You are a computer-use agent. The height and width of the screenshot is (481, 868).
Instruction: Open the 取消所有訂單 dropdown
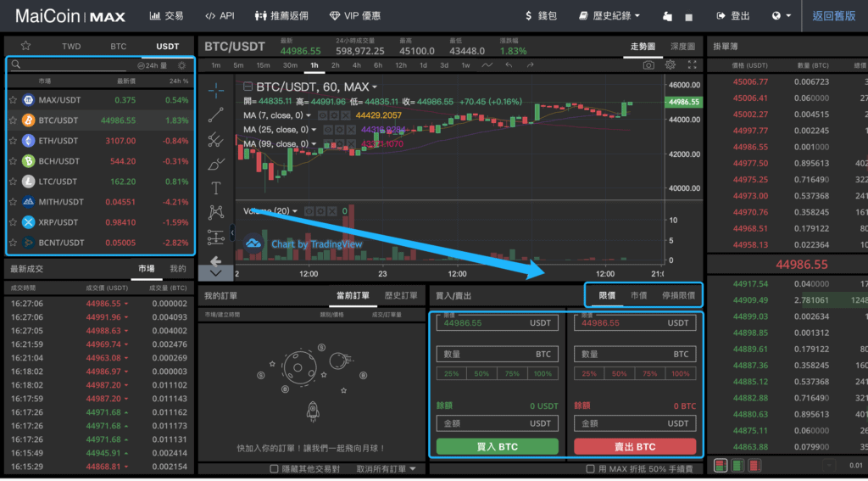(386, 469)
